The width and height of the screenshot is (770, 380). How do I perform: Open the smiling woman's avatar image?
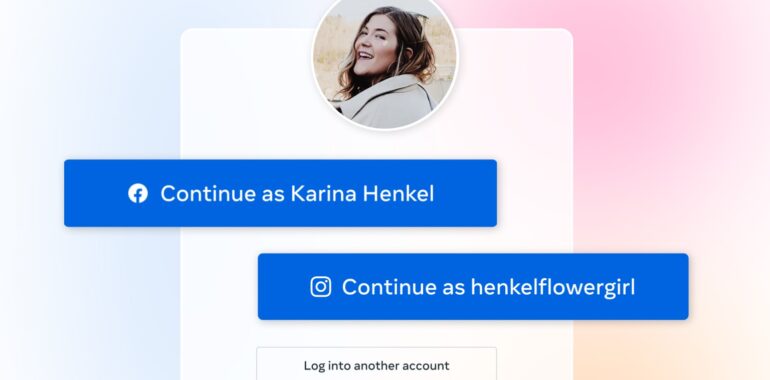coord(385,62)
